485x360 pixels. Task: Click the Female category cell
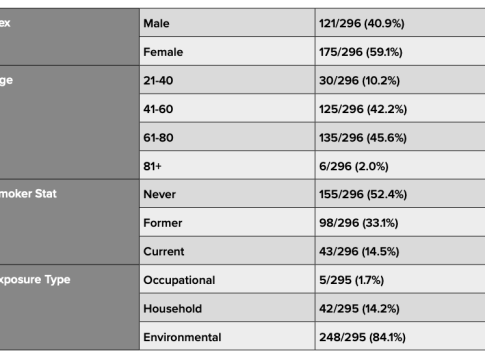227,51
